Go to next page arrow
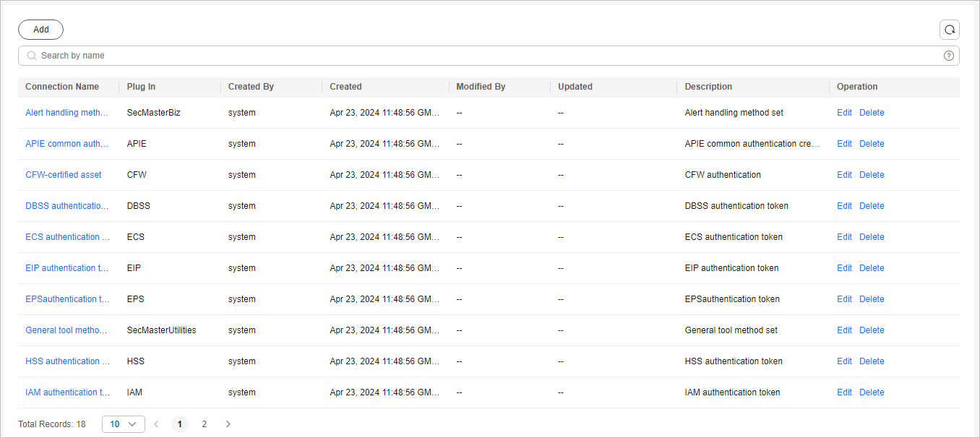 tap(228, 424)
